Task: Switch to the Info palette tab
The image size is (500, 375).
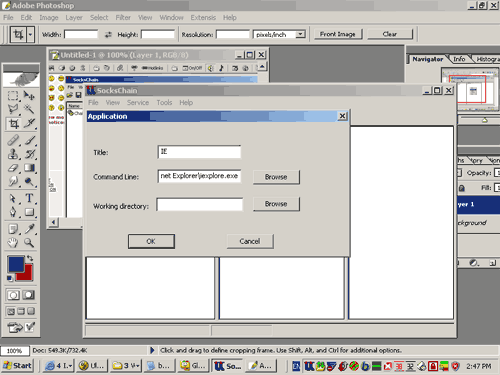Action: pos(459,59)
